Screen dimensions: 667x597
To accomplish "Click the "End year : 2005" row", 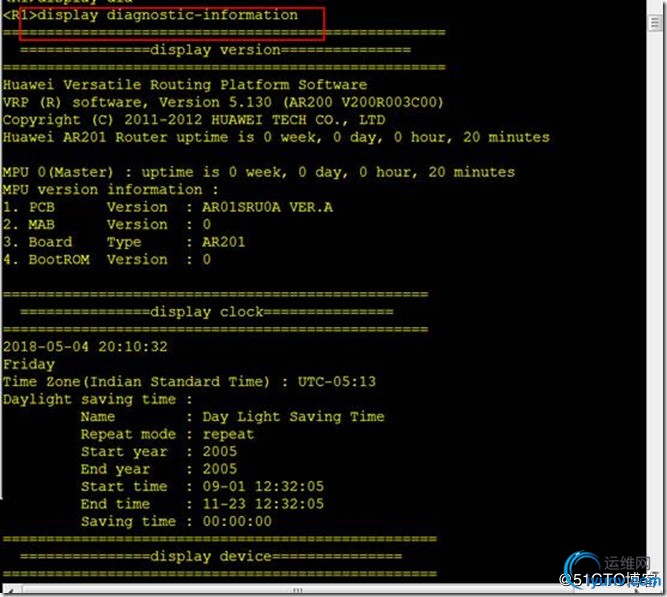I will (159, 469).
